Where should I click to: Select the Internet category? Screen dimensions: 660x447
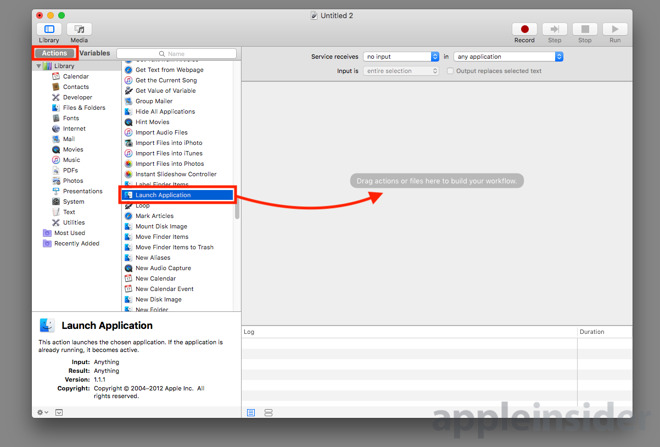click(x=74, y=129)
